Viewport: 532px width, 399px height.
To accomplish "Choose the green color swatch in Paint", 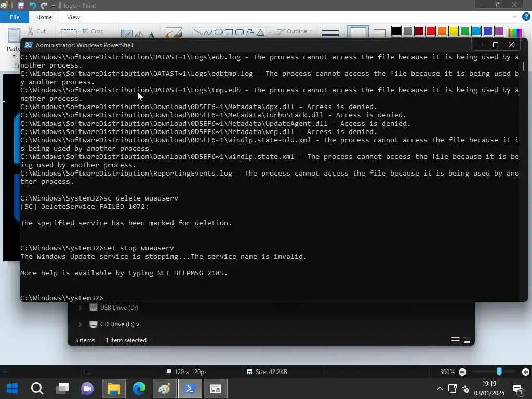I will point(465,31).
